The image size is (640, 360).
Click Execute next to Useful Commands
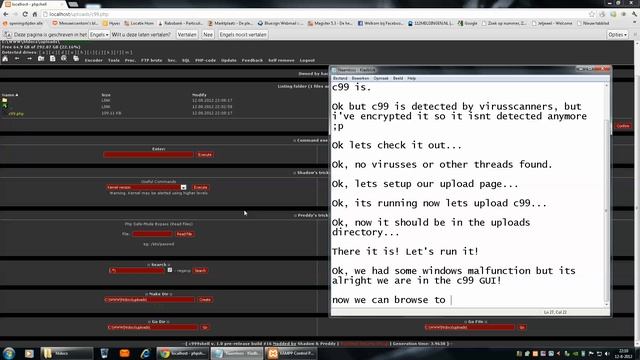pyautogui.click(x=200, y=187)
